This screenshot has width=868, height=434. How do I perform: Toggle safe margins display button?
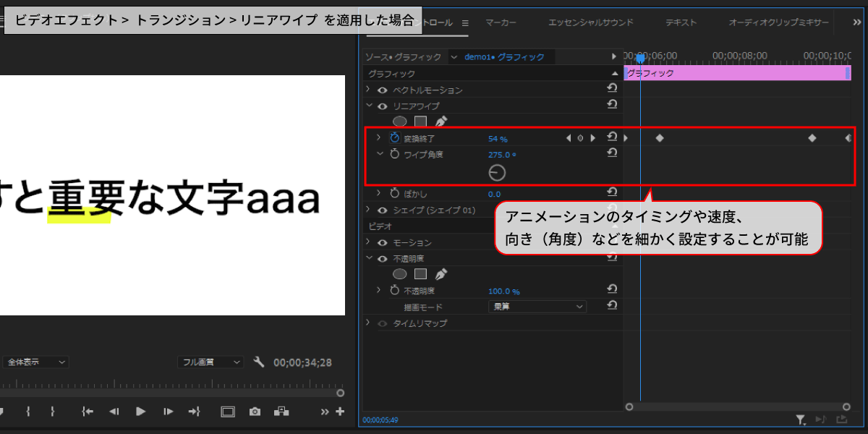228,412
